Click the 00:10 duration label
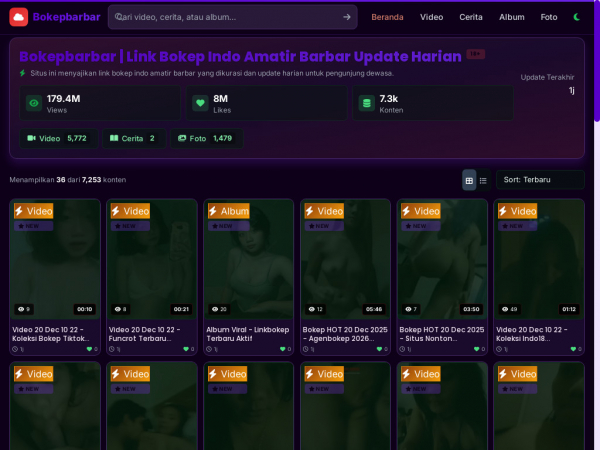Screen dimensions: 600x450 coord(85,309)
